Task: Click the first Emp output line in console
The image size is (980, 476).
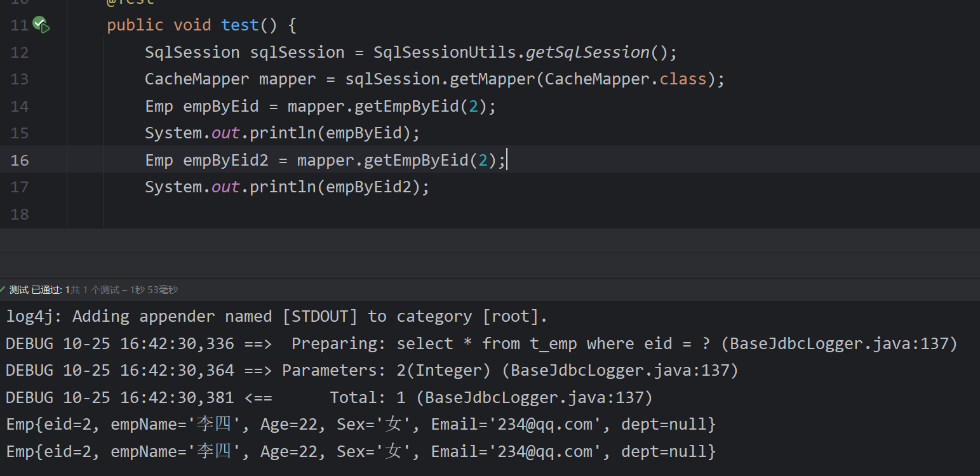Action: point(360,424)
